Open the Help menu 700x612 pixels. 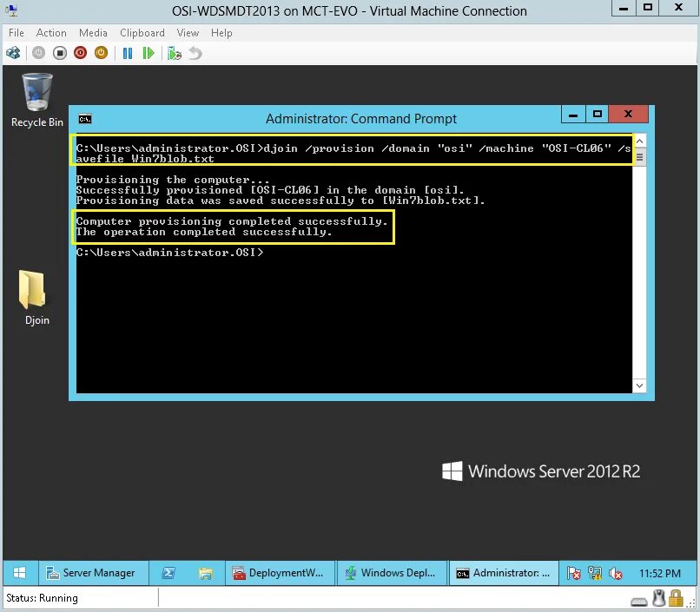tap(221, 33)
